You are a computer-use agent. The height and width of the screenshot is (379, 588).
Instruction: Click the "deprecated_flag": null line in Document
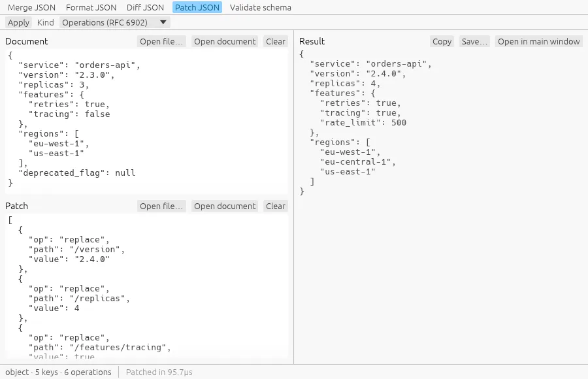pos(77,173)
